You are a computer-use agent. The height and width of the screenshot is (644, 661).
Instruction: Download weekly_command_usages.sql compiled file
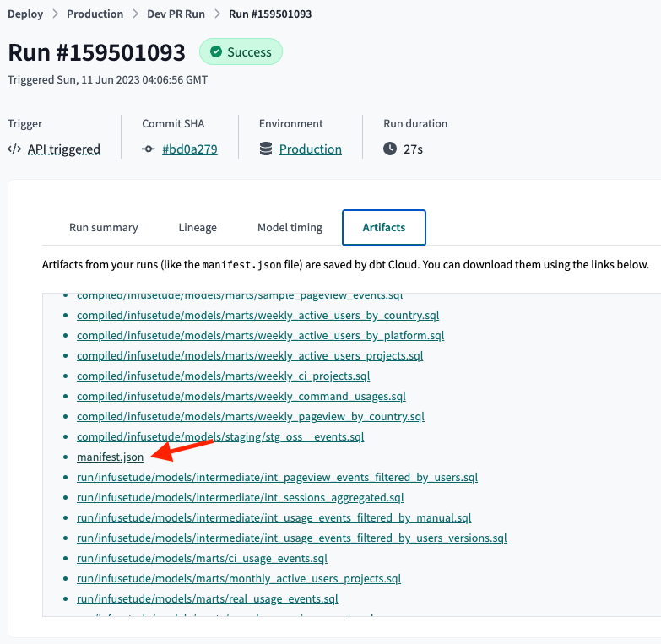click(241, 396)
